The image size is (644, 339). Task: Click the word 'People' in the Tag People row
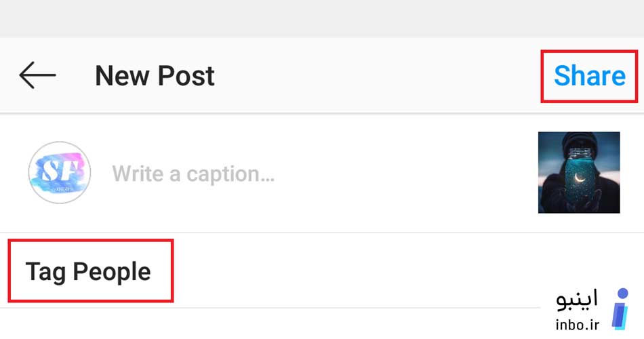pos(112,272)
